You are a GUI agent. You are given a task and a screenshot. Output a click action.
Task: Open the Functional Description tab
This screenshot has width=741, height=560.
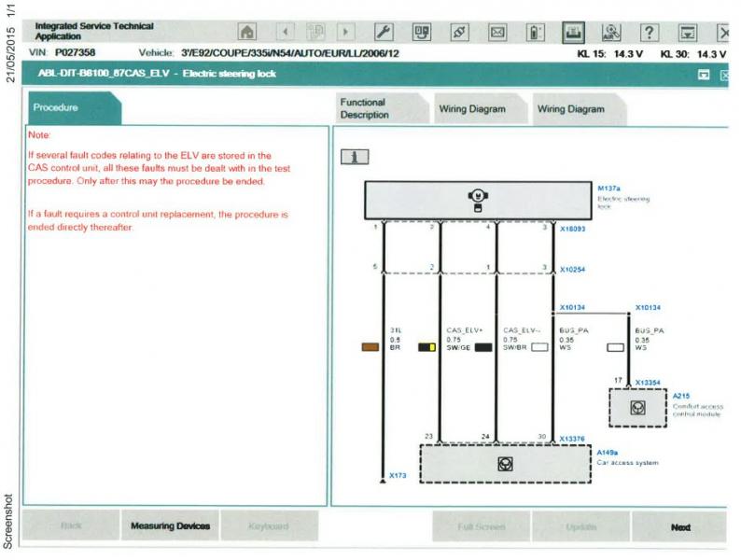point(378,108)
